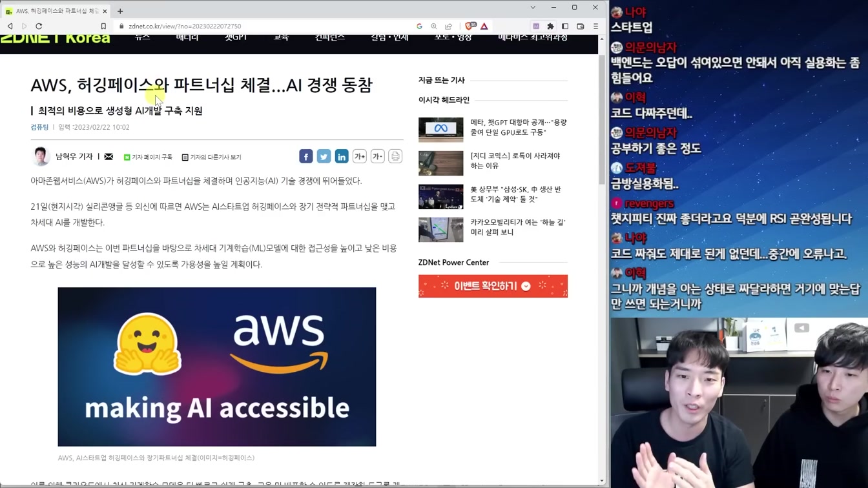Click the page vertical scrollbar thumb
Screen dimensions: 868x488
(602, 119)
